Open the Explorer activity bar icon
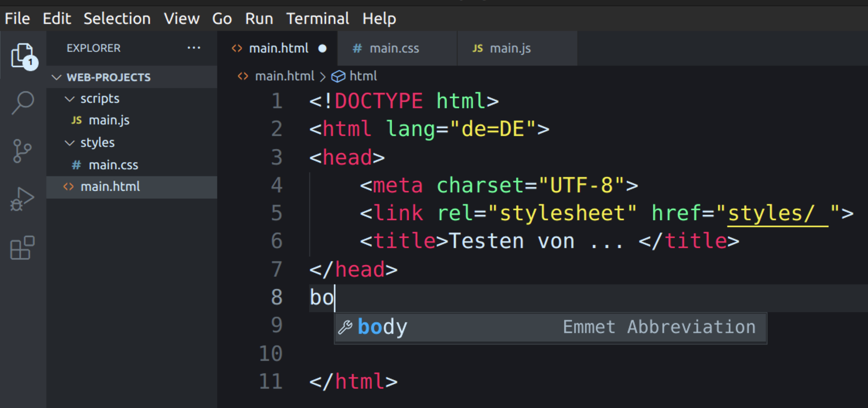Screen dimensions: 868x408 point(23,56)
